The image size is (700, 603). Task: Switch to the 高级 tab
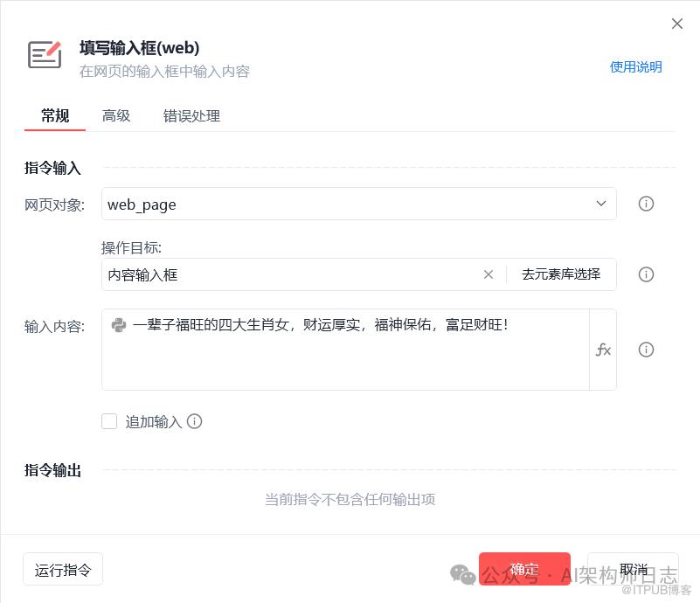pyautogui.click(x=116, y=115)
